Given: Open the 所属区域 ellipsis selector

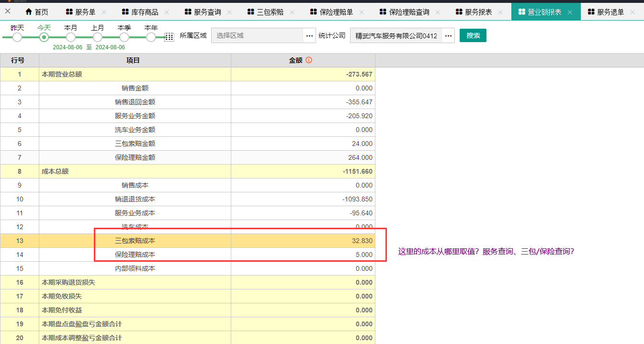Looking at the screenshot, I should [x=309, y=36].
